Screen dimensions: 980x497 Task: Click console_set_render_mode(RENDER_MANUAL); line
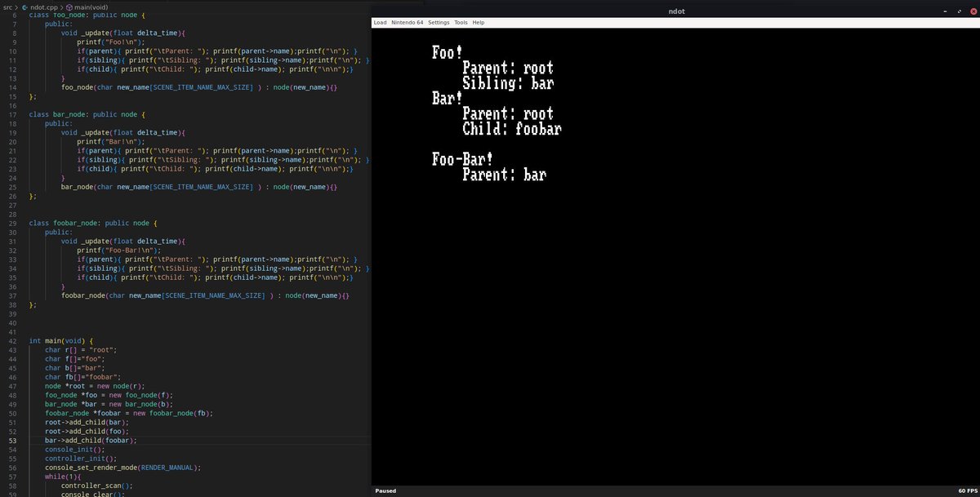122,468
